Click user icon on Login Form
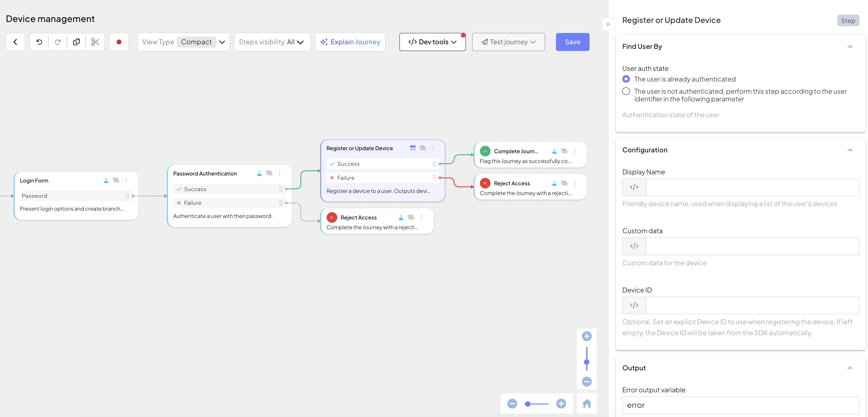868x417 pixels. tap(106, 180)
